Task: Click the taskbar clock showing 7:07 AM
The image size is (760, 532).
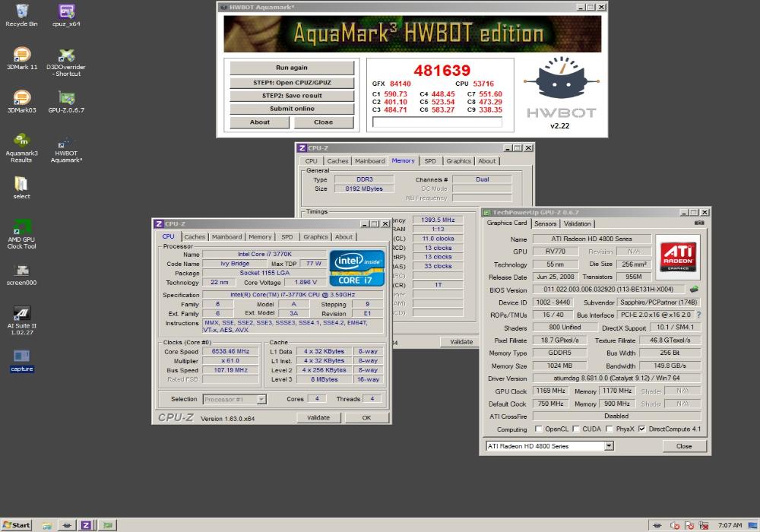Action: pos(730,525)
